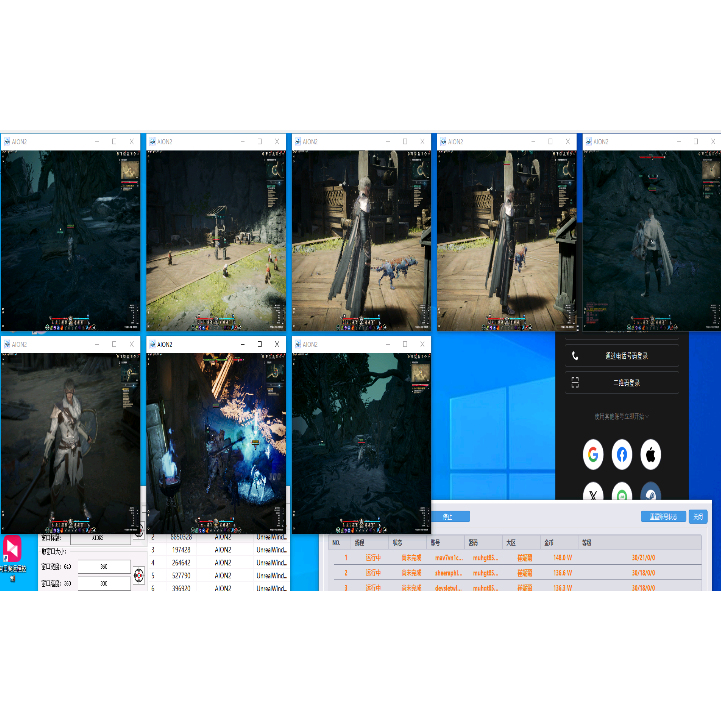
Task: Select account row 1 showing 148.0 W
Action: click(x=515, y=557)
